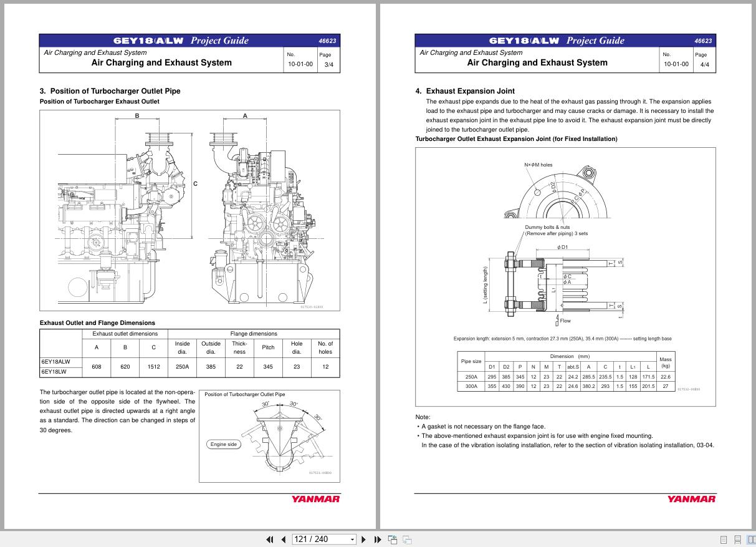Image resolution: width=756 pixels, height=547 pixels.
Task: Navigate to the previous page
Action: [284, 539]
